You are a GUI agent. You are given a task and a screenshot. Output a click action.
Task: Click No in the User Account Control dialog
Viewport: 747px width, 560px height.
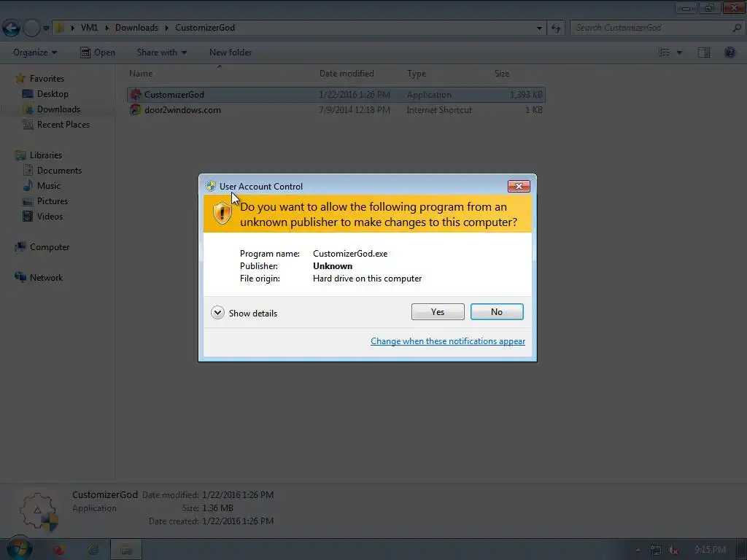[496, 312]
